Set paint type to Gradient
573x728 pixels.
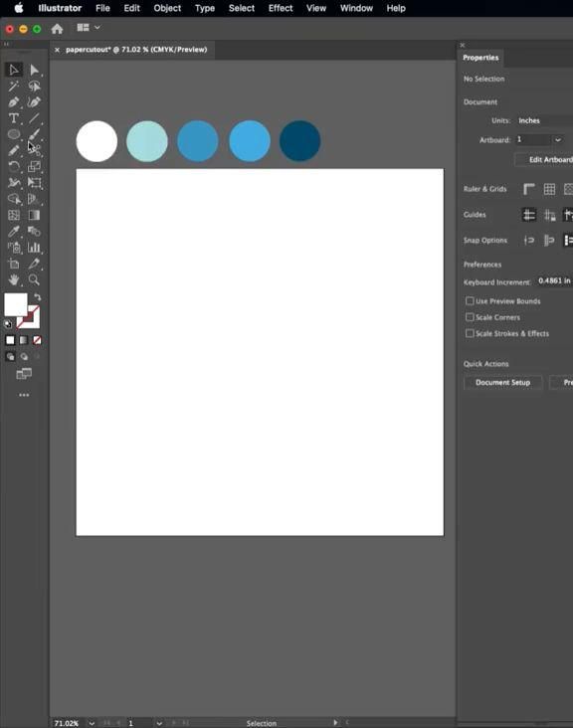pyautogui.click(x=24, y=340)
